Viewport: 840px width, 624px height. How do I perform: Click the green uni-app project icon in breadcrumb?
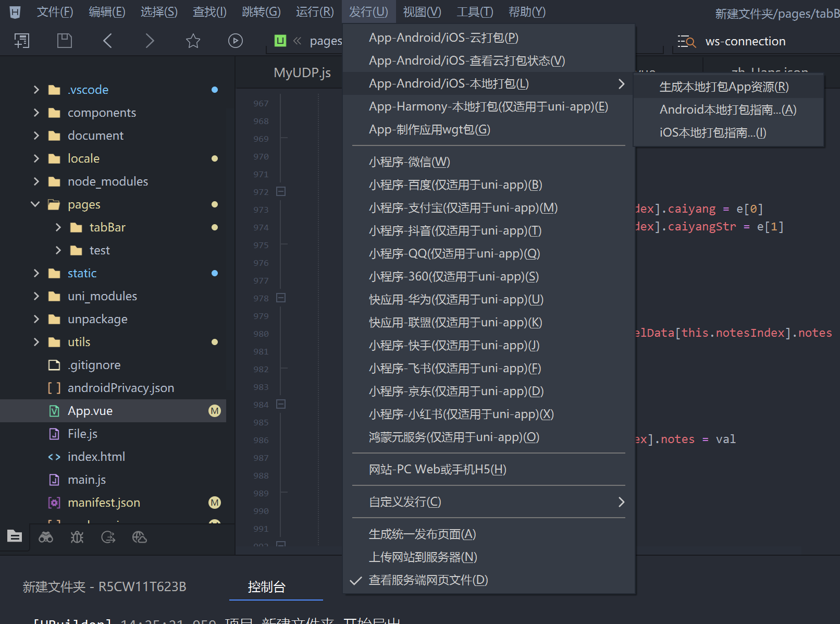[280, 41]
